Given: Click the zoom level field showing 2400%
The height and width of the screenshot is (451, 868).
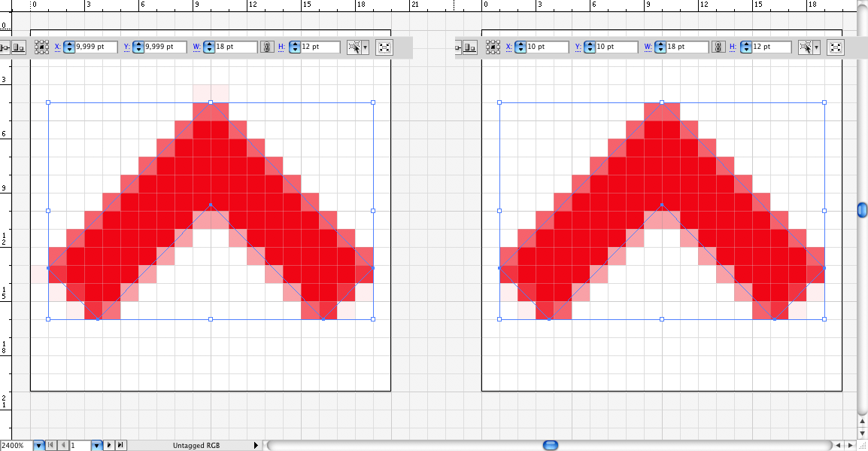Looking at the screenshot, I should (16, 446).
